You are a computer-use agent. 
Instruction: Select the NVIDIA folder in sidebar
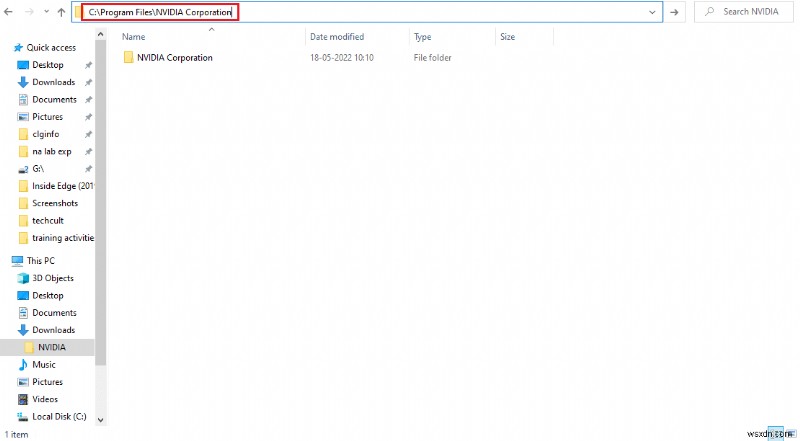[x=52, y=347]
